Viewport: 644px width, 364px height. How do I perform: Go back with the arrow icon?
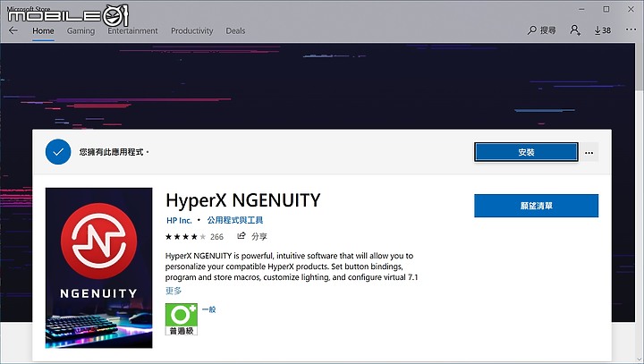(x=13, y=30)
